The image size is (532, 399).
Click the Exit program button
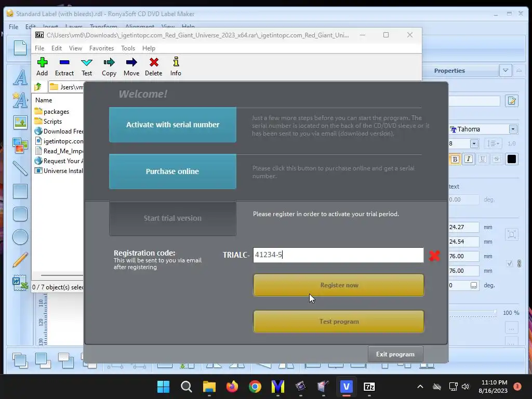(x=395, y=354)
